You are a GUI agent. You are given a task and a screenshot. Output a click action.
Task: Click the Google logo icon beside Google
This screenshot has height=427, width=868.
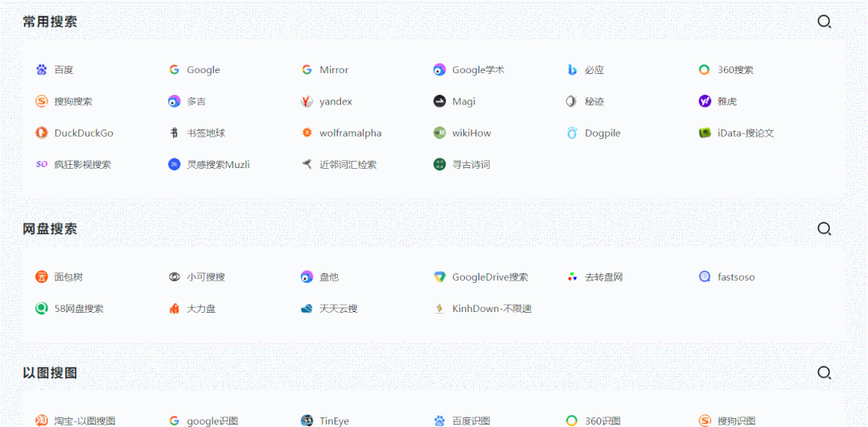click(x=175, y=70)
